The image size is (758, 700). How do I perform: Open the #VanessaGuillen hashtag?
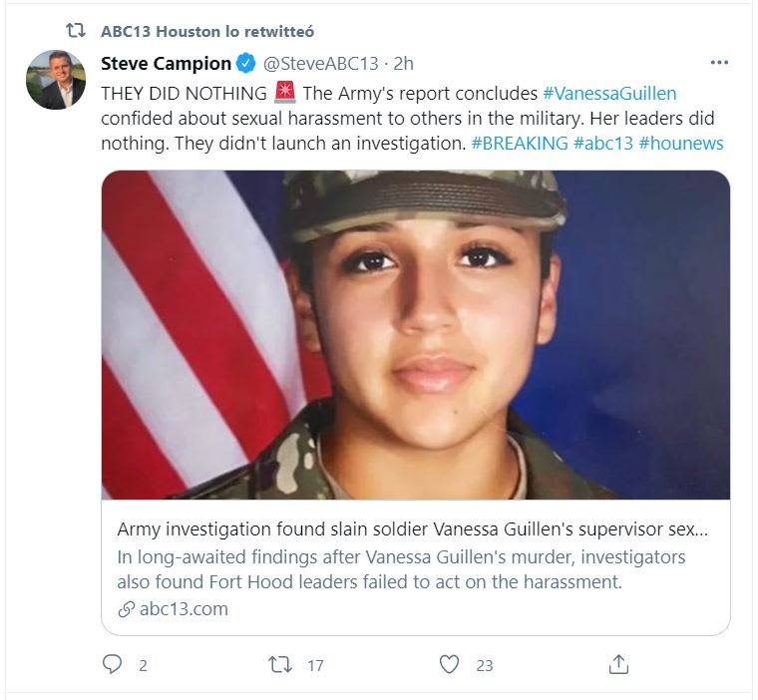[x=609, y=94]
